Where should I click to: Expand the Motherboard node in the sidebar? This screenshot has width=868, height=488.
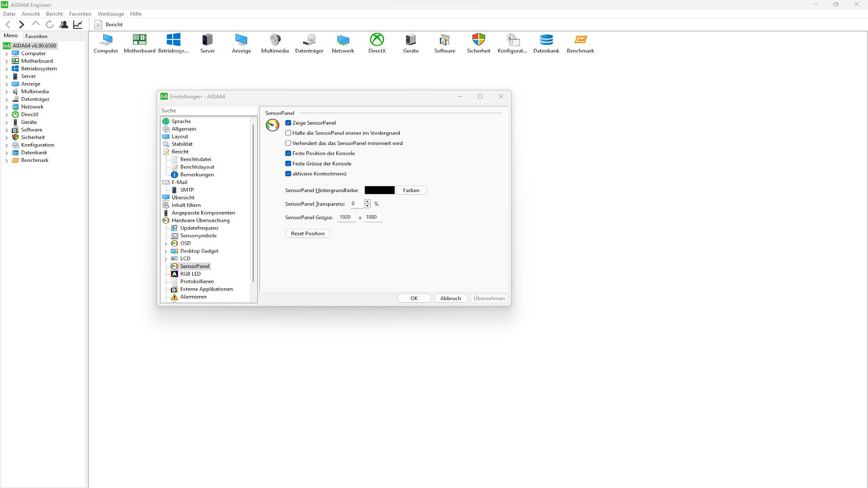coord(7,61)
